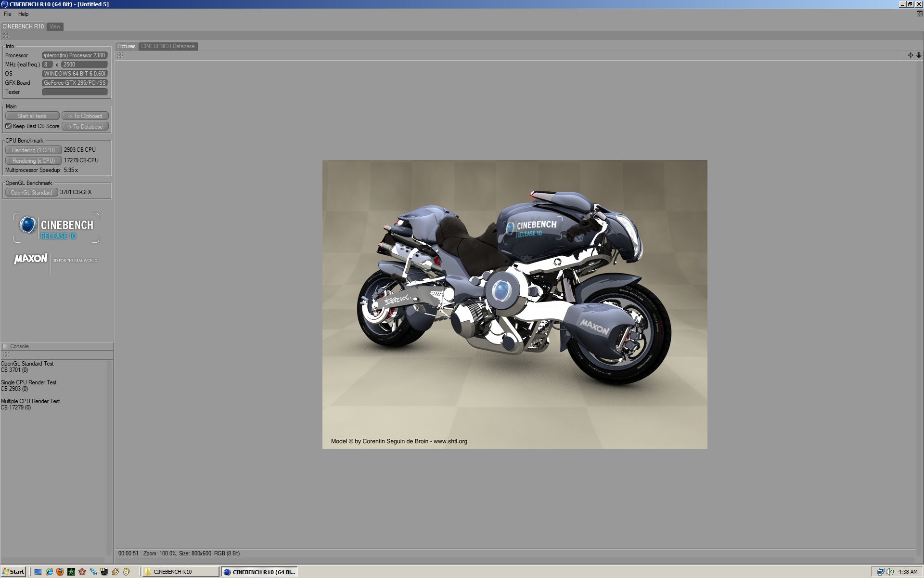Toggle the Console panel checkbox
Image resolution: width=924 pixels, height=578 pixels.
[5, 346]
